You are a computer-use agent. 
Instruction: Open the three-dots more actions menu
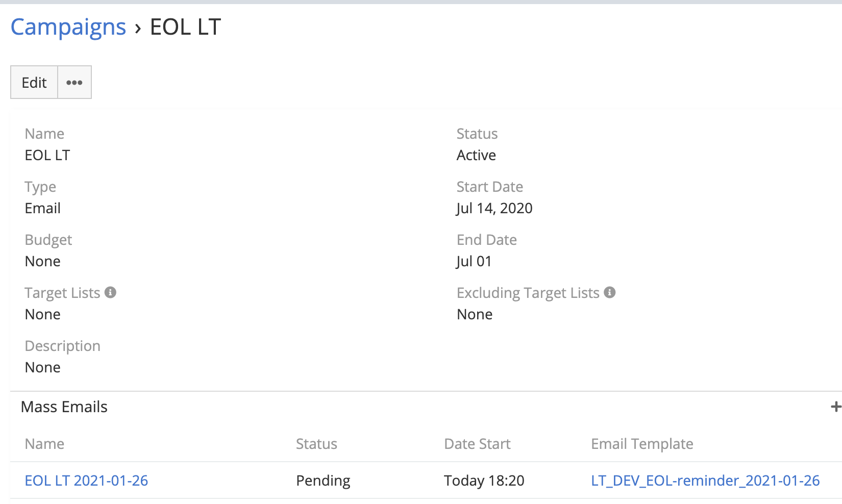point(75,83)
